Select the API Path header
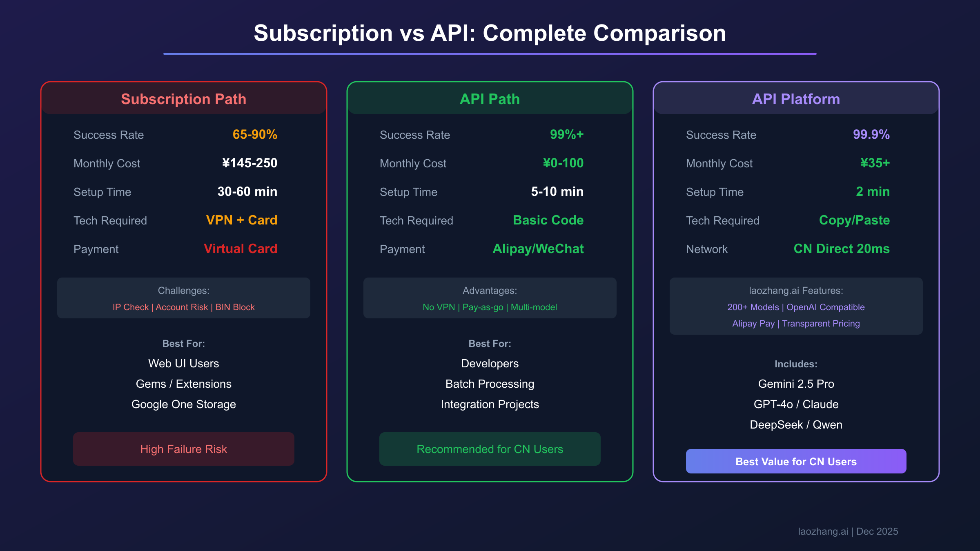The height and width of the screenshot is (551, 980). [490, 99]
